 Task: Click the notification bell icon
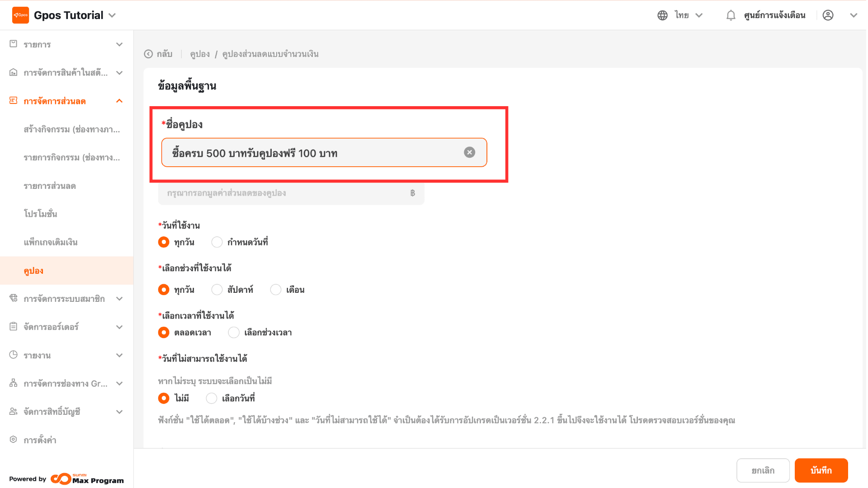tap(731, 15)
